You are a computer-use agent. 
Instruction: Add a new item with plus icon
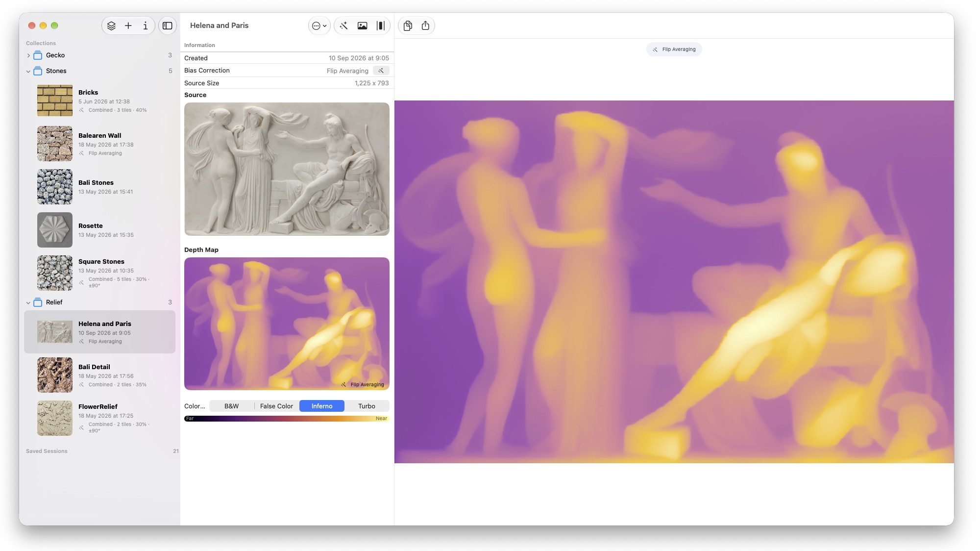(128, 25)
